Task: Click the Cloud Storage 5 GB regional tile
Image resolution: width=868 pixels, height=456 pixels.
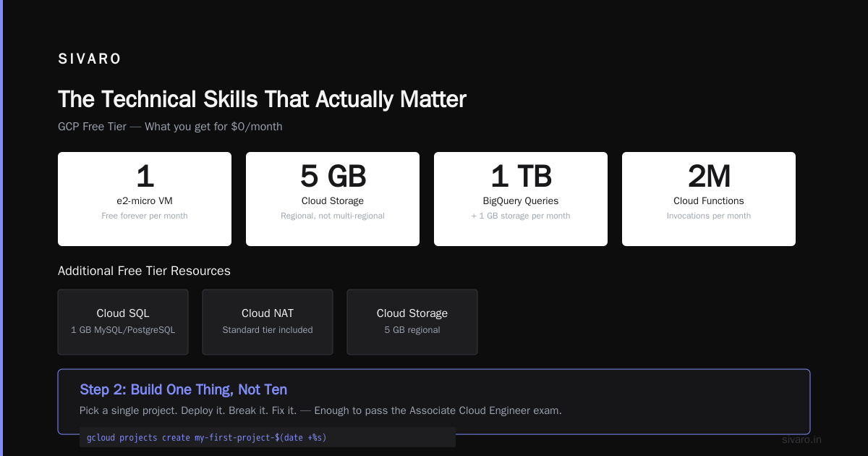Action: tap(412, 322)
